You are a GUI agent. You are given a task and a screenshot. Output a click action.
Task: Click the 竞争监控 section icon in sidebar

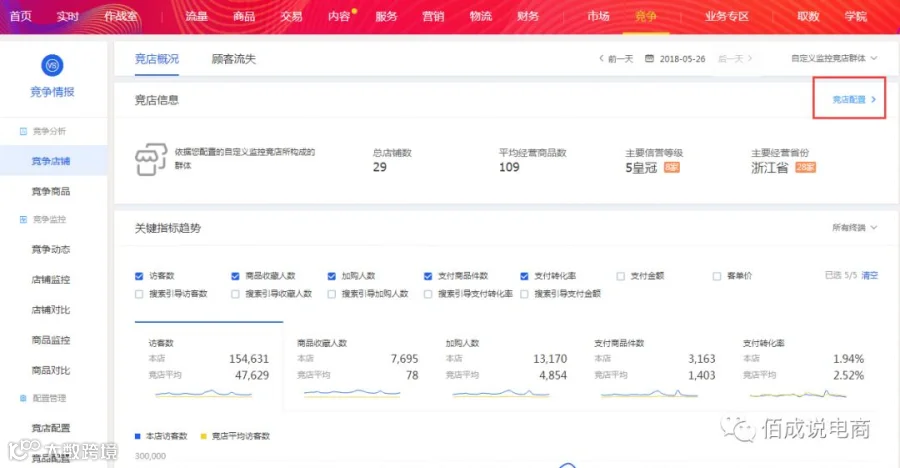pos(23,219)
